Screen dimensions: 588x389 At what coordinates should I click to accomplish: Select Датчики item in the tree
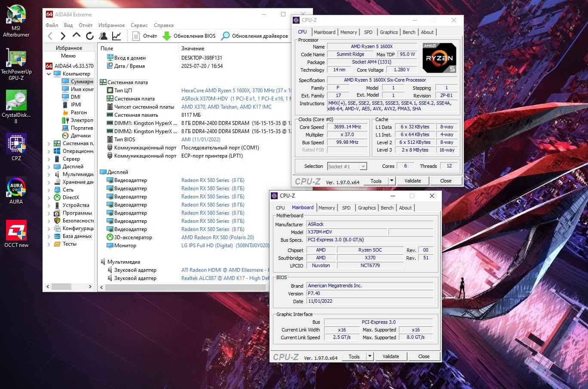pos(76,135)
